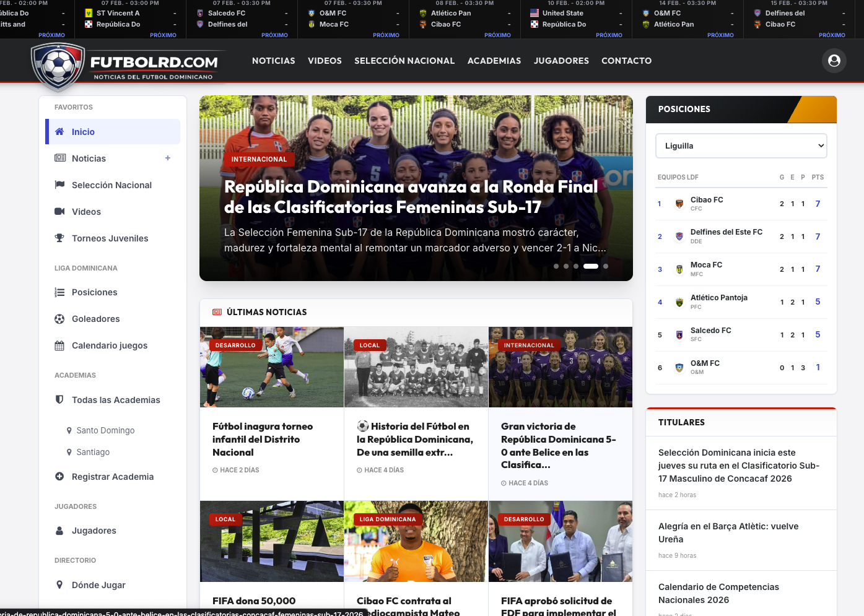The height and width of the screenshot is (616, 864).
Task: Select the Videos camera icon
Action: (x=58, y=211)
